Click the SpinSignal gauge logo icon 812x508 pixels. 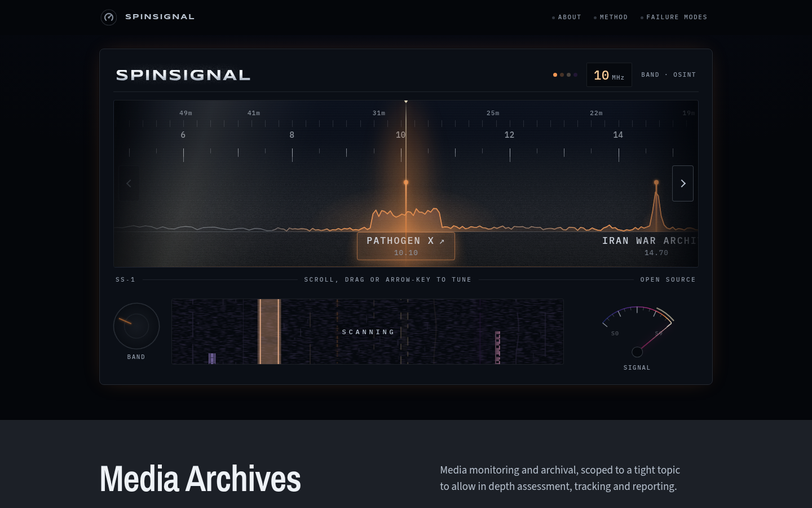point(109,17)
